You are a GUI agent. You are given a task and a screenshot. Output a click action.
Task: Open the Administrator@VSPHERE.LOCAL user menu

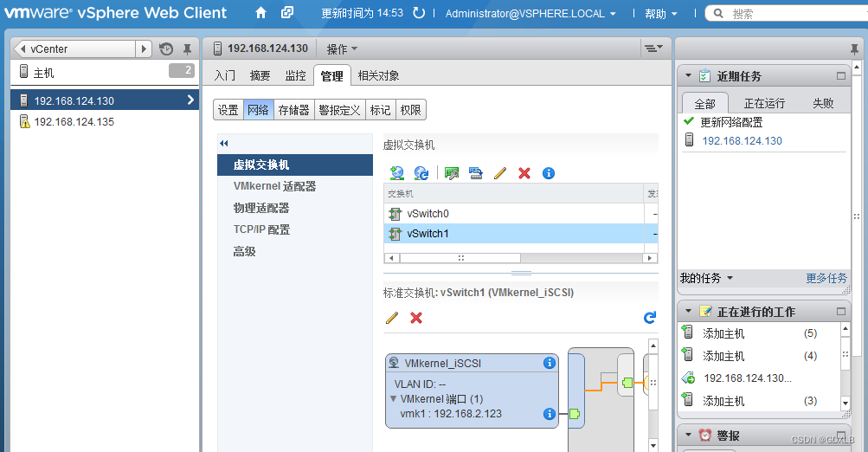(x=530, y=13)
